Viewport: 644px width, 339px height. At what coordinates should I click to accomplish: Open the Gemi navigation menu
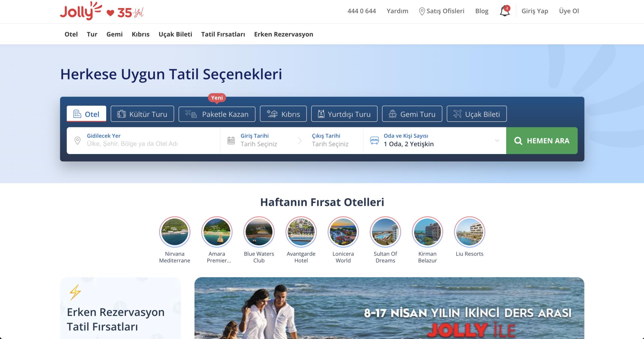[115, 34]
